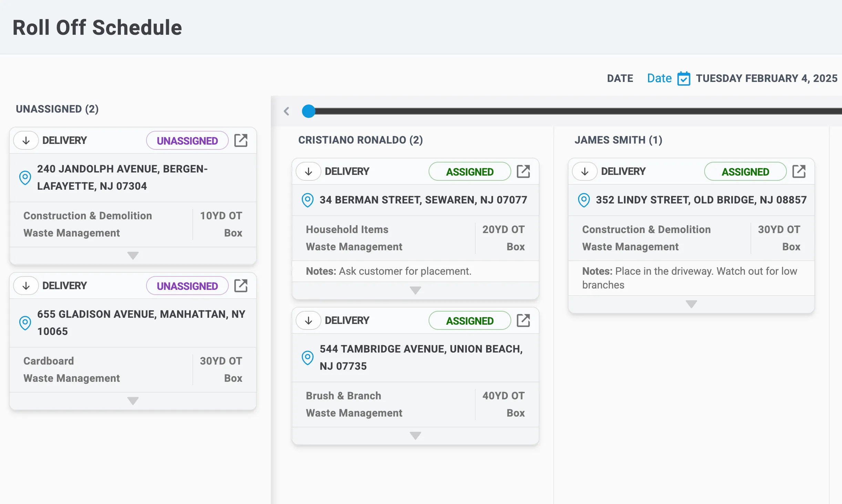Click the calendar date picker icon

pyautogui.click(x=684, y=78)
